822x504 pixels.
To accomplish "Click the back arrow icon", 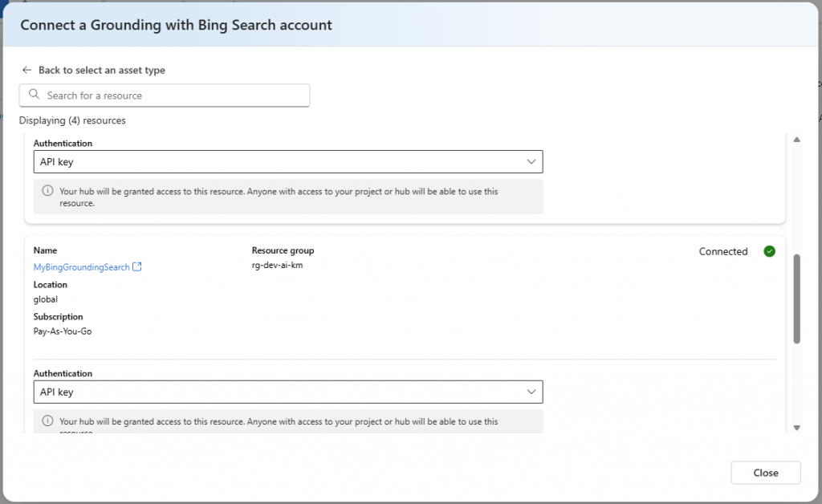I will pyautogui.click(x=26, y=71).
